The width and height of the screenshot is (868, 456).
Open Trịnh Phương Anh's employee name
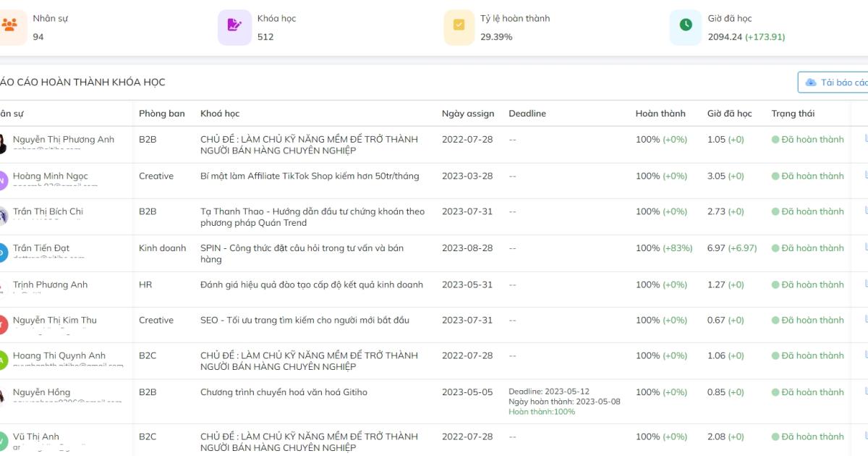coord(50,284)
